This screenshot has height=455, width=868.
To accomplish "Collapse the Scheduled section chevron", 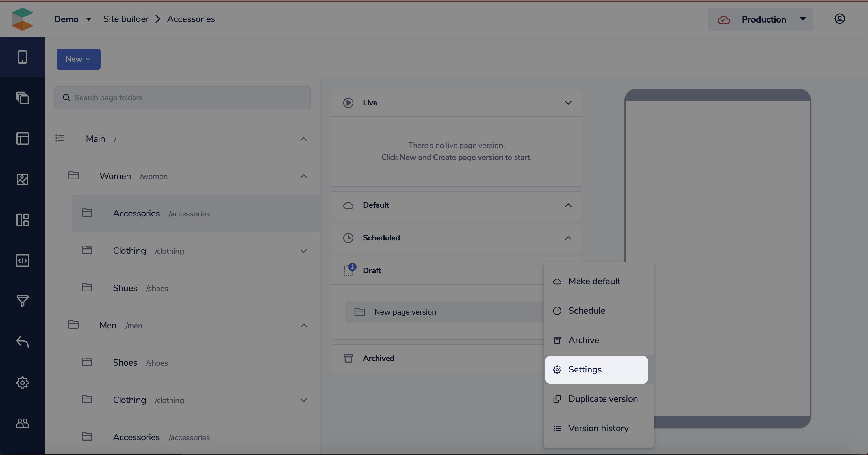I will point(568,238).
